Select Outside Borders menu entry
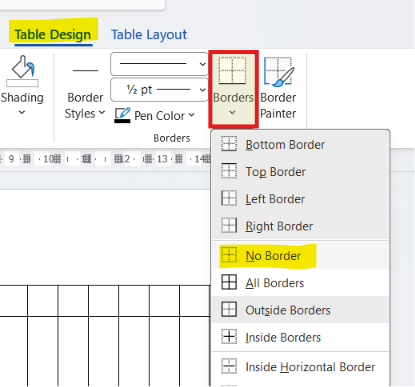Image resolution: width=415 pixels, height=387 pixels. tap(300, 310)
